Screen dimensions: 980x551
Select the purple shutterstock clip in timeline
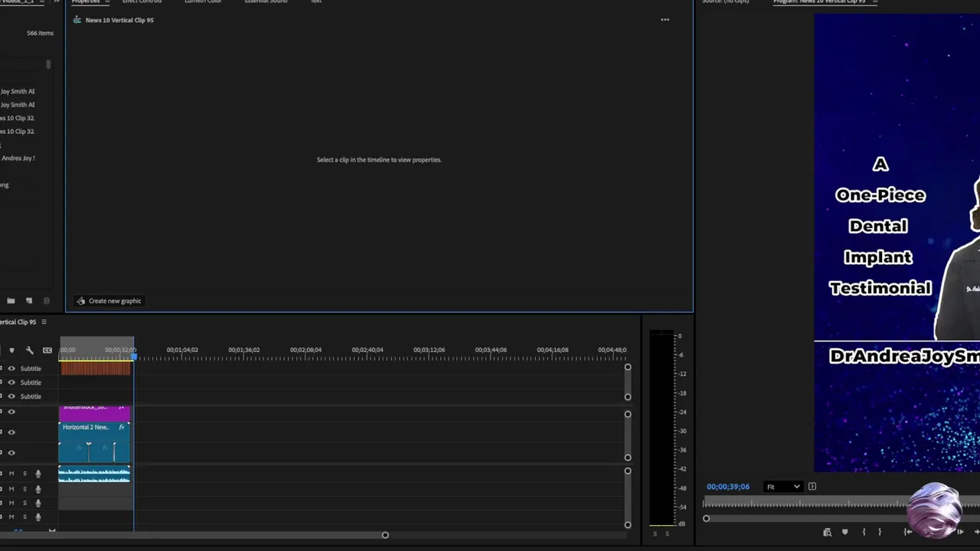pyautogui.click(x=94, y=414)
